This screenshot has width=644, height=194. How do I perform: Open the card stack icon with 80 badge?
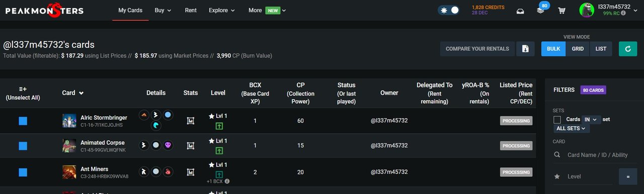[541, 9]
